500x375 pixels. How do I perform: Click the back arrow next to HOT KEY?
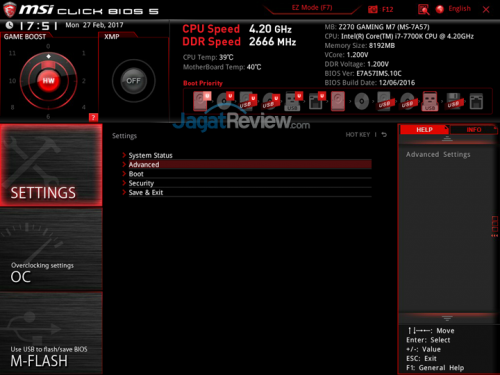click(384, 135)
